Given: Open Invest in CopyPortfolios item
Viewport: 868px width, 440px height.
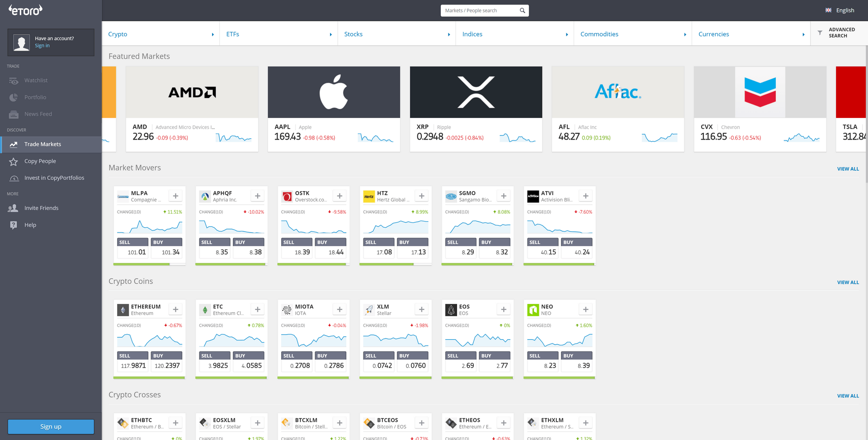Looking at the screenshot, I should [51, 178].
